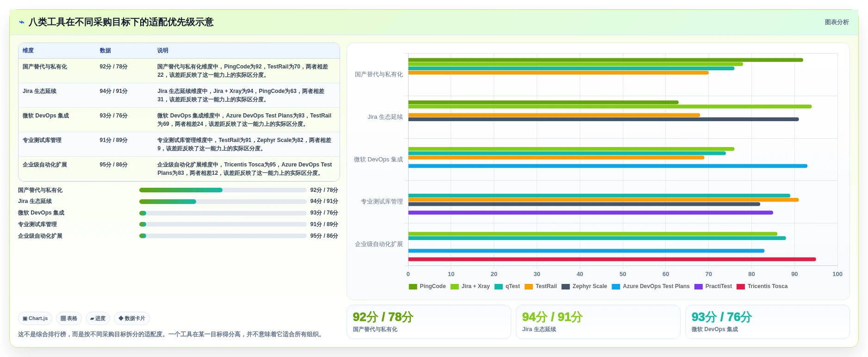Image resolution: width=868 pixels, height=357 pixels.
Task: Click chart axis label 专业测试库管理
Action: [x=382, y=202]
